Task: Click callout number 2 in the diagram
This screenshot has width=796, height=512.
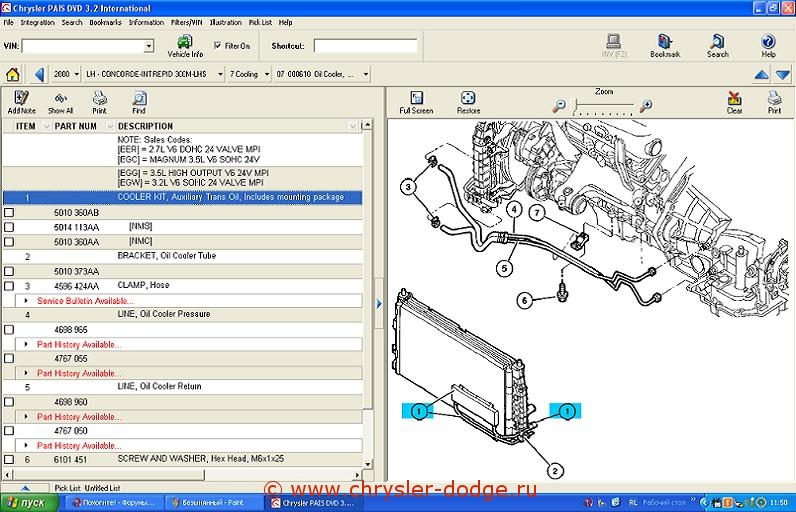Action: click(555, 471)
